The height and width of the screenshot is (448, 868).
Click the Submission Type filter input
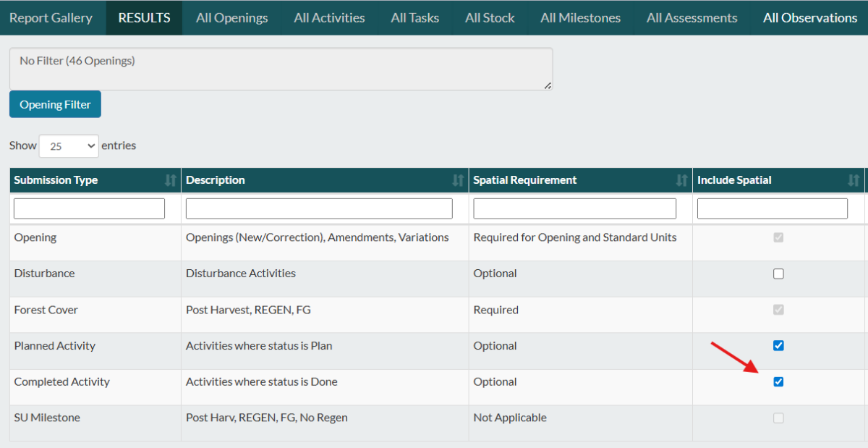click(x=89, y=209)
